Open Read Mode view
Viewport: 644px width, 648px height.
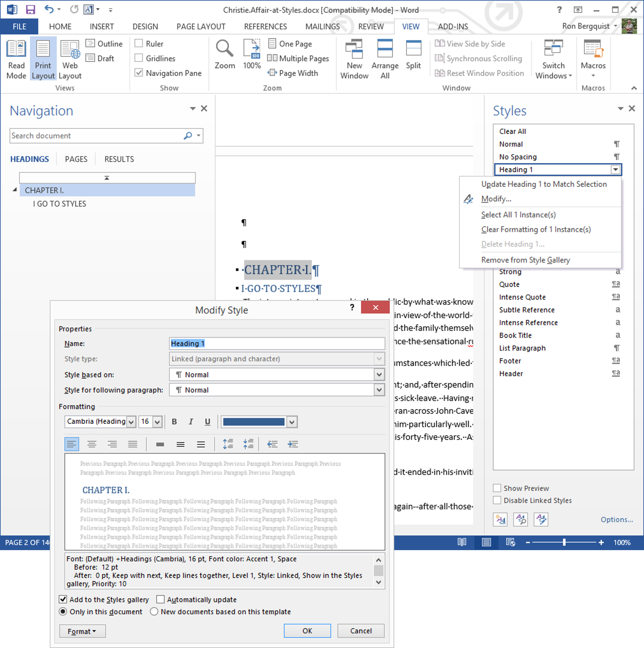[16, 60]
